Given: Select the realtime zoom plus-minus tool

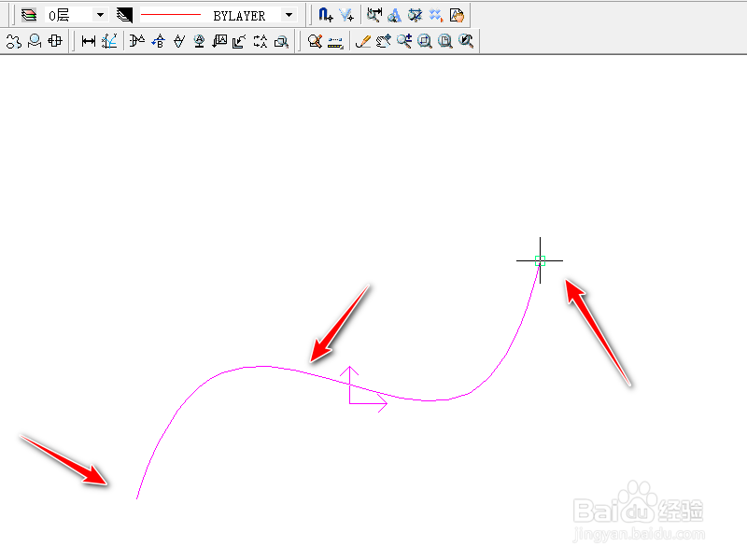Looking at the screenshot, I should coord(404,41).
